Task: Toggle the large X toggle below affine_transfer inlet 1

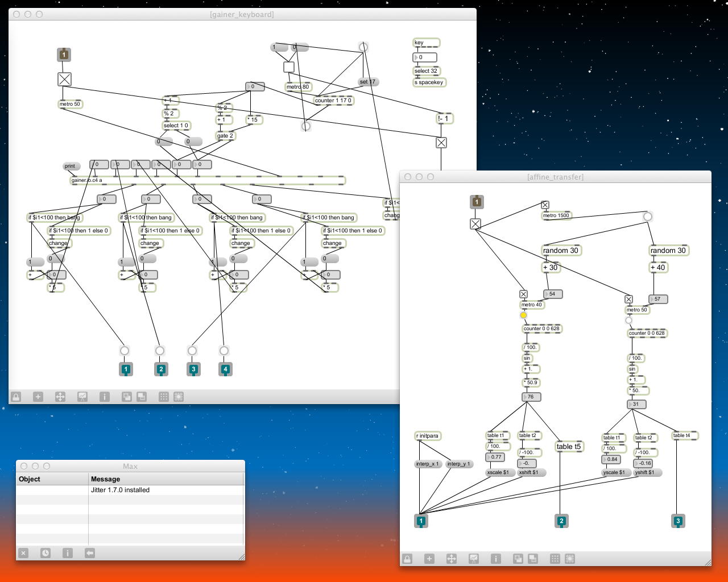Action: [475, 224]
